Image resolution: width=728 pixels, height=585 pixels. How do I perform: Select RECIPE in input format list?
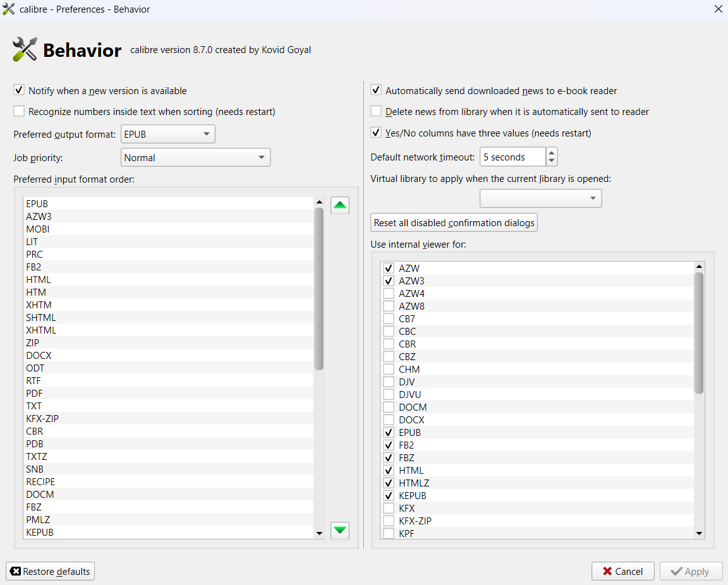coord(169,481)
